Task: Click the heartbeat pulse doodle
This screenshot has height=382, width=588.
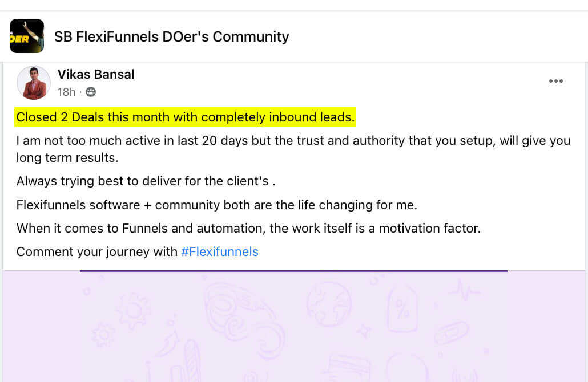Action: click(463, 290)
